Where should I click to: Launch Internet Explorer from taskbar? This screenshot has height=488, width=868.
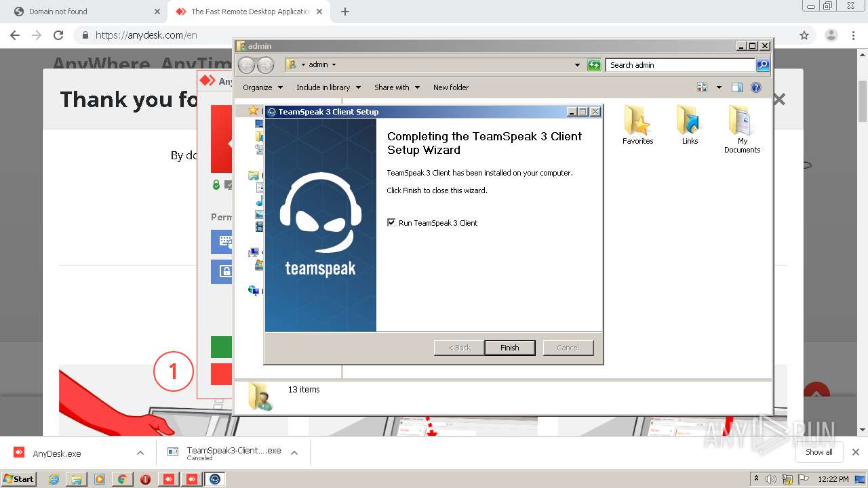tap(54, 479)
